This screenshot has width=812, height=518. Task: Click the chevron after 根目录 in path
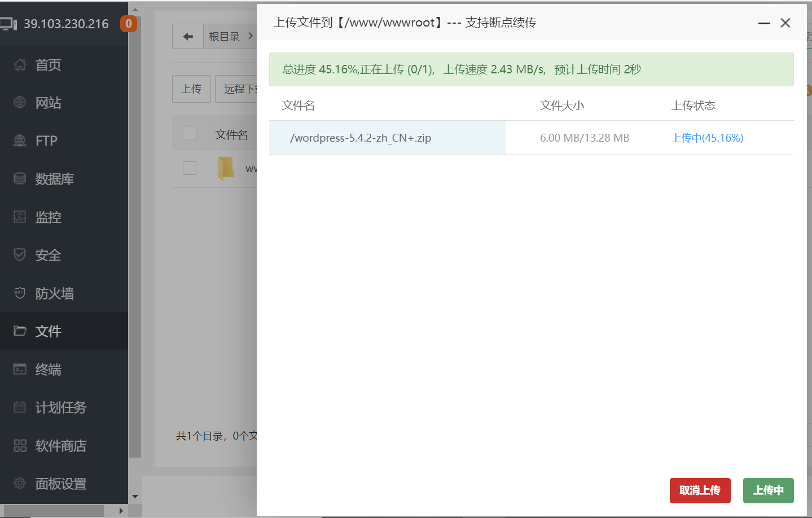[251, 36]
